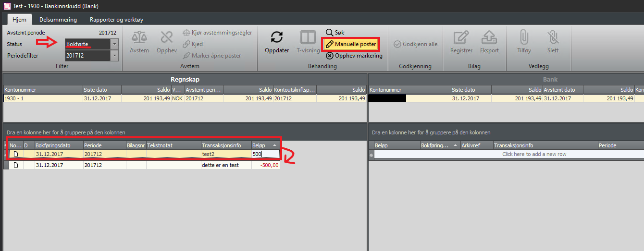
Task: Expand the Status dropdown arrow
Action: pyautogui.click(x=114, y=44)
